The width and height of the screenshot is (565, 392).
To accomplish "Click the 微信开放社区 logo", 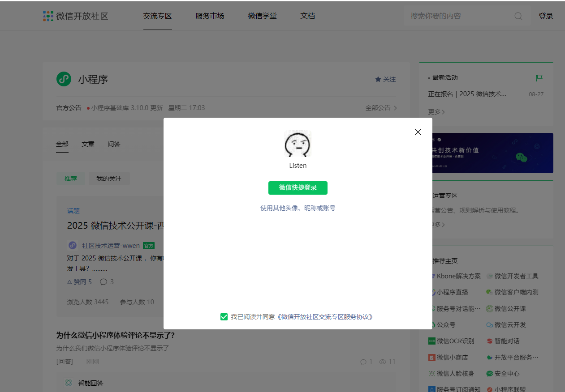I will point(76,16).
